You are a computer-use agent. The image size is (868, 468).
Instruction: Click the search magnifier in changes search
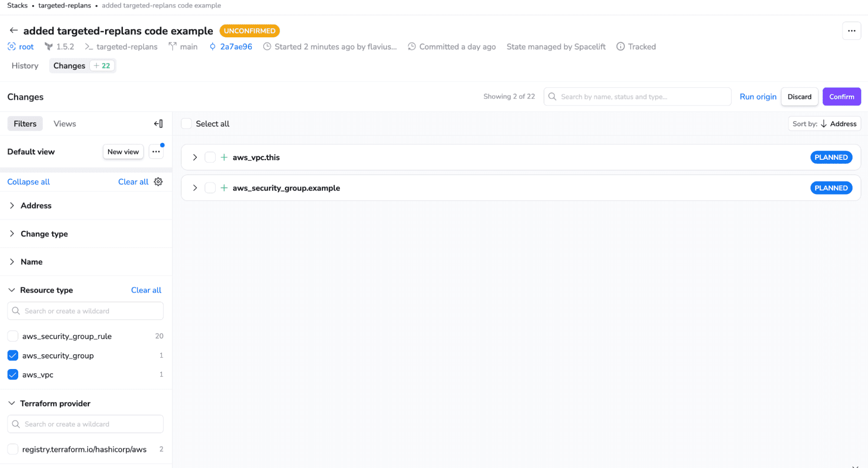(x=552, y=96)
